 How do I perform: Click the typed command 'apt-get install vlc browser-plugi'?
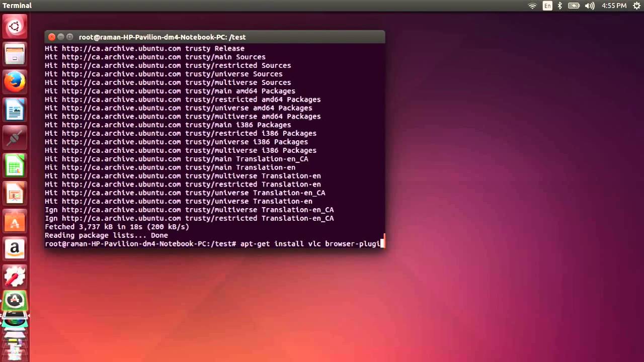pos(310,244)
